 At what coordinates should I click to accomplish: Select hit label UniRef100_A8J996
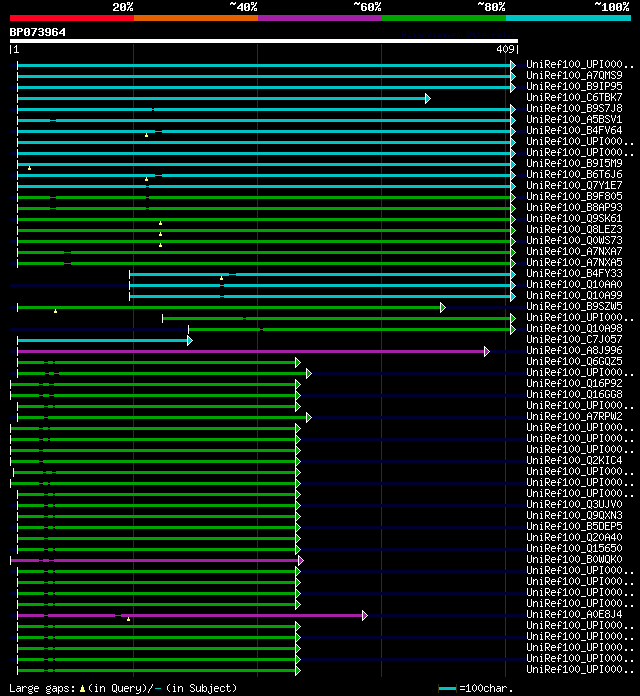(x=574, y=350)
